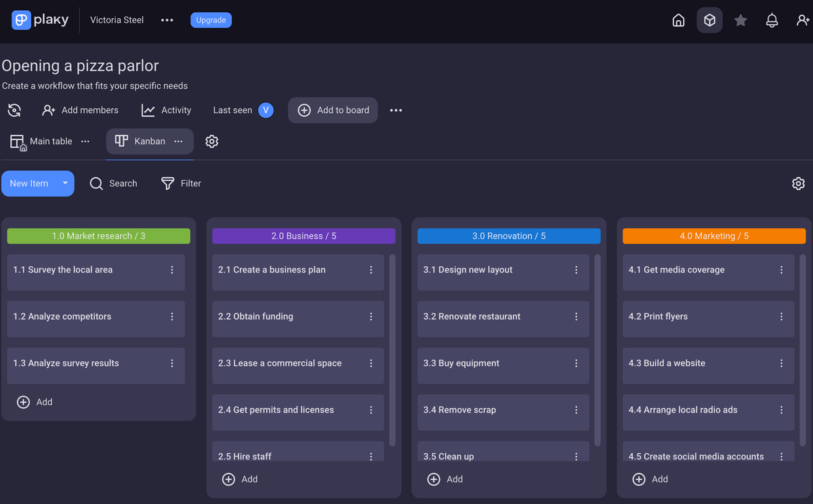The image size is (813, 504).
Task: Select the Kanban view tab
Action: coord(141,142)
